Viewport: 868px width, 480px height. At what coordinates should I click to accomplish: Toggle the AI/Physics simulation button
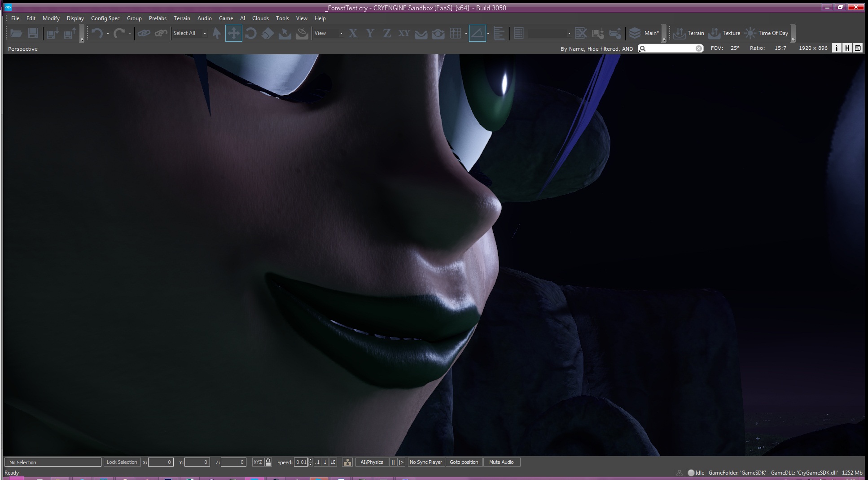[372, 462]
